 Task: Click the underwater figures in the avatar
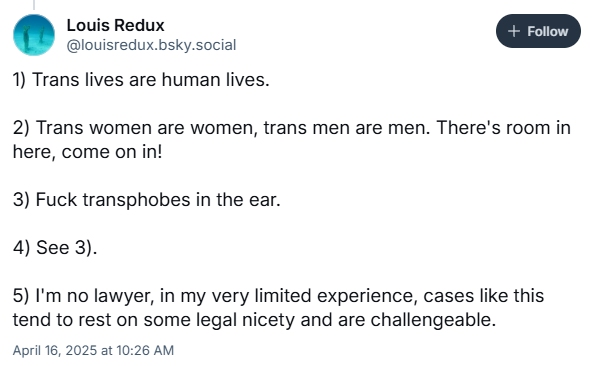(x=33, y=37)
